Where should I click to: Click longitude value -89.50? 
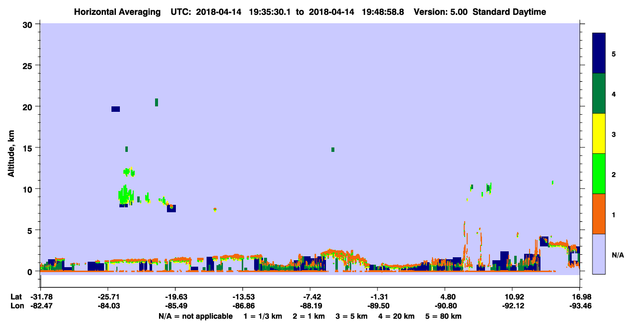[377, 306]
